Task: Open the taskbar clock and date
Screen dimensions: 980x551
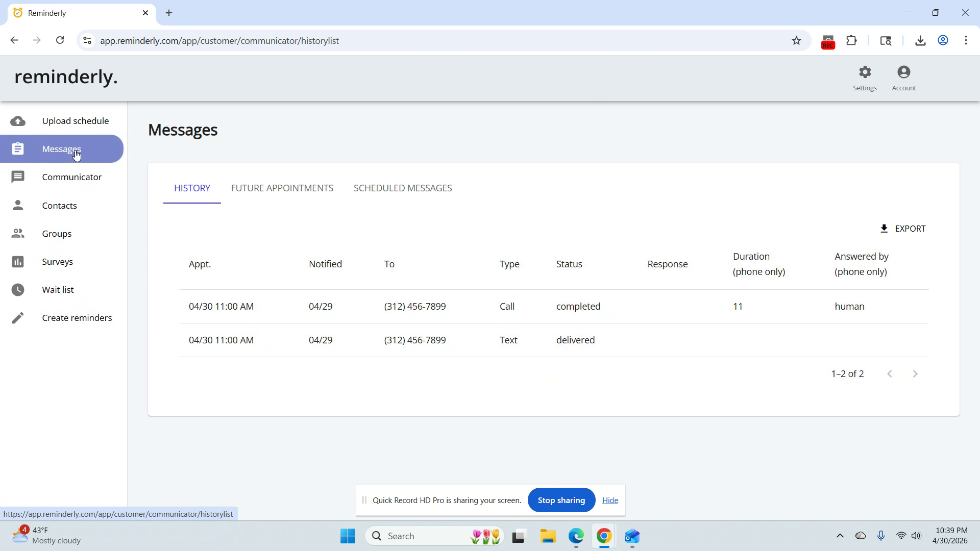Action: coord(950,536)
